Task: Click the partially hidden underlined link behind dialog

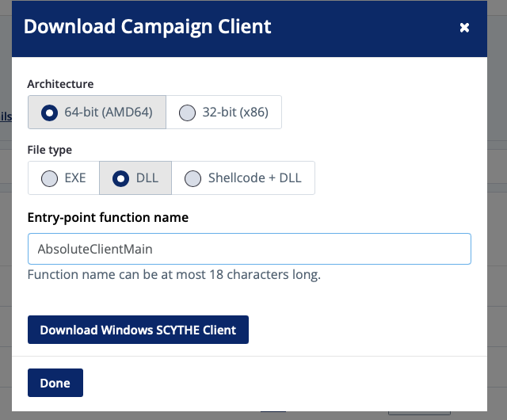Action: pyautogui.click(x=6, y=116)
